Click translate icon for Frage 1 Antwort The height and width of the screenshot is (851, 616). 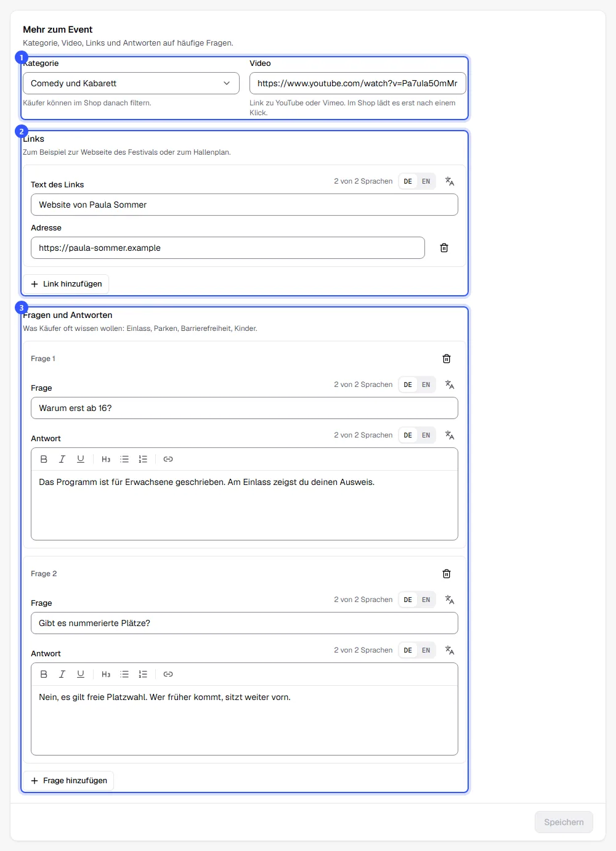(450, 435)
